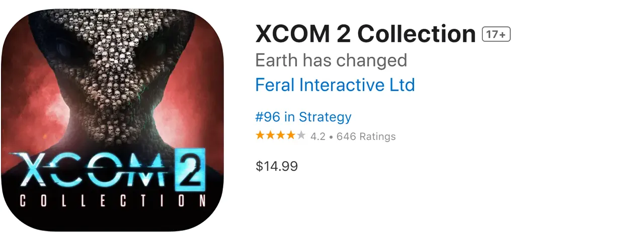Click the XCOM 2 Collection title heading
Screen dimensions: 644x240
[365, 34]
